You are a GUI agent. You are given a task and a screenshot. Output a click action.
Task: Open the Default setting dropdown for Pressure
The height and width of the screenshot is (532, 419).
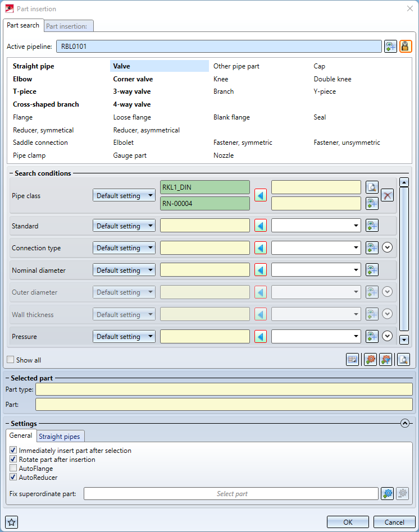point(124,337)
